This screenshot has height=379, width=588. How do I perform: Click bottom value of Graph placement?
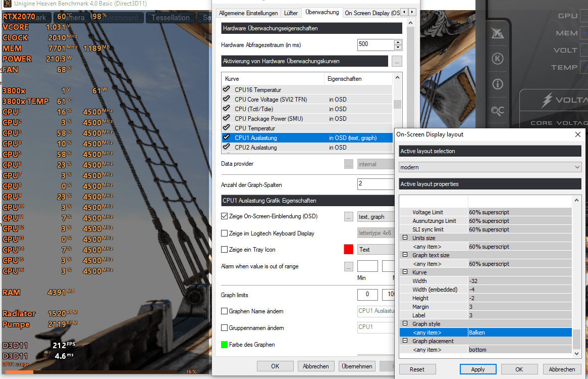click(520, 350)
